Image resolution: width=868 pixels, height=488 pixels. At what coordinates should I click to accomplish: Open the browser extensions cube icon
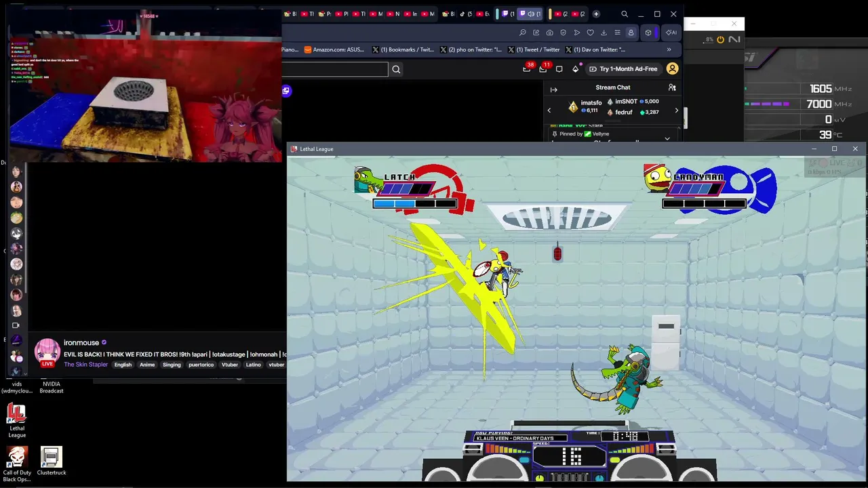pos(648,33)
